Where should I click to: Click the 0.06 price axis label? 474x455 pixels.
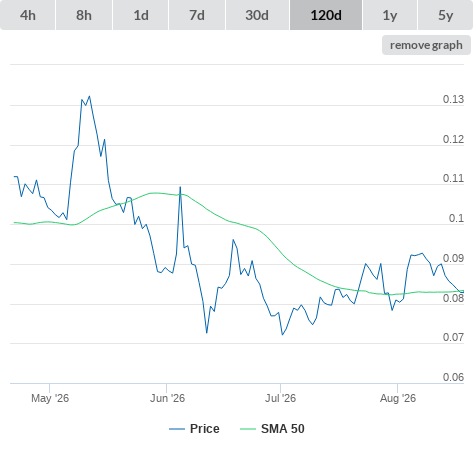(453, 377)
